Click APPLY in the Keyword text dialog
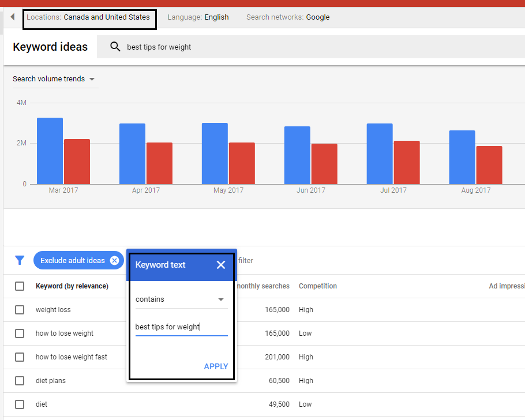The width and height of the screenshot is (525, 420). click(216, 366)
